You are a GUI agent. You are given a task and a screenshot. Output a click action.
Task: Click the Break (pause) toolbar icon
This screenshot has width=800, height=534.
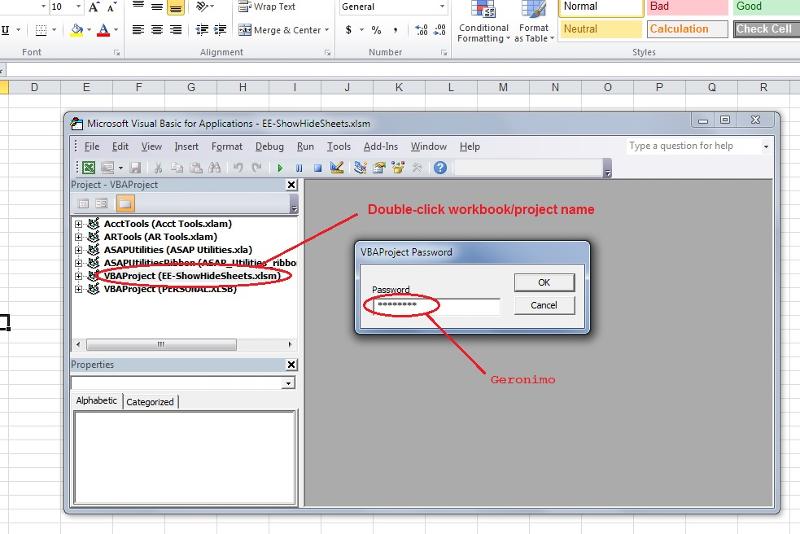(299, 168)
